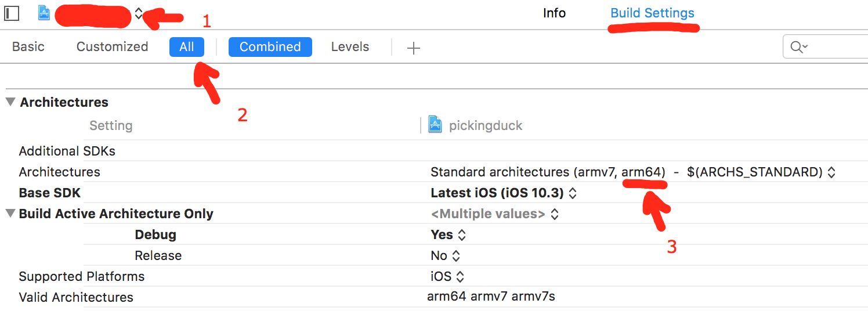Open the Base SDK value popup
Image resolution: width=868 pixels, height=325 pixels.
tap(573, 193)
